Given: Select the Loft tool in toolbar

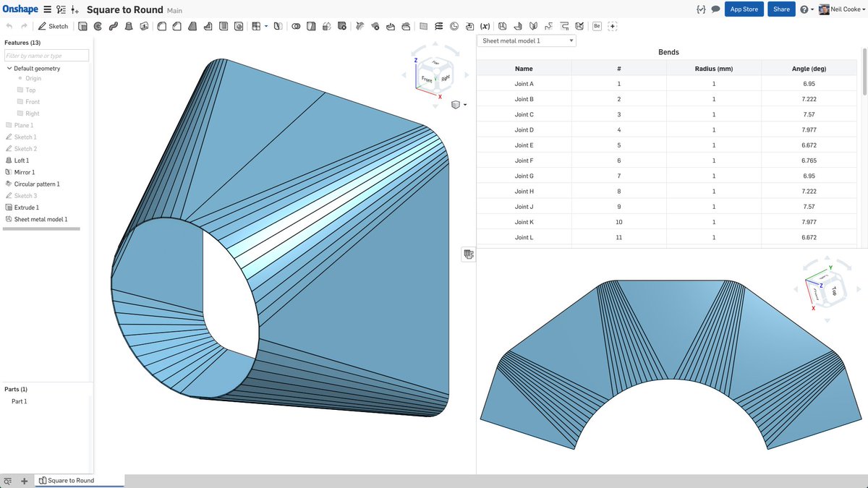Looking at the screenshot, I should click(128, 26).
